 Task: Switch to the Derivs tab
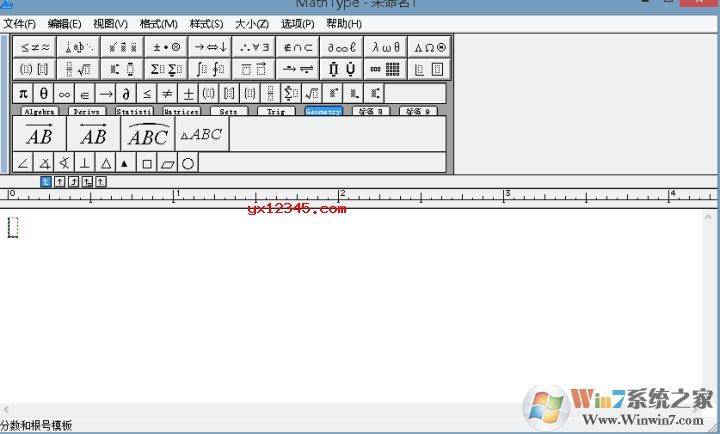coord(87,112)
